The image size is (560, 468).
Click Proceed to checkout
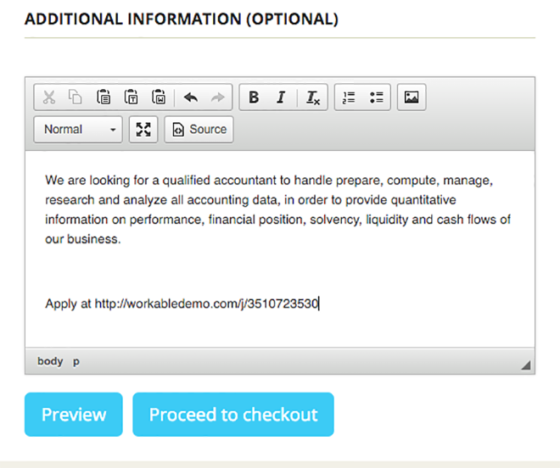point(233,414)
